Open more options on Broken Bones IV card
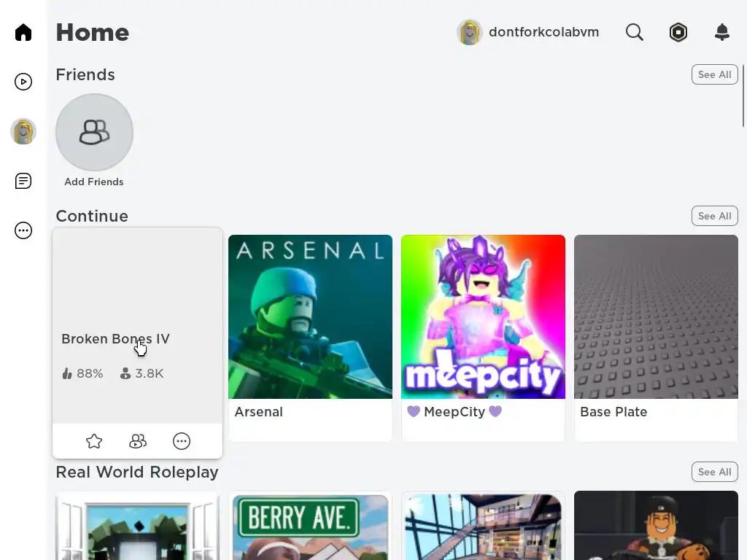The width and height of the screenshot is (747, 560). (182, 441)
